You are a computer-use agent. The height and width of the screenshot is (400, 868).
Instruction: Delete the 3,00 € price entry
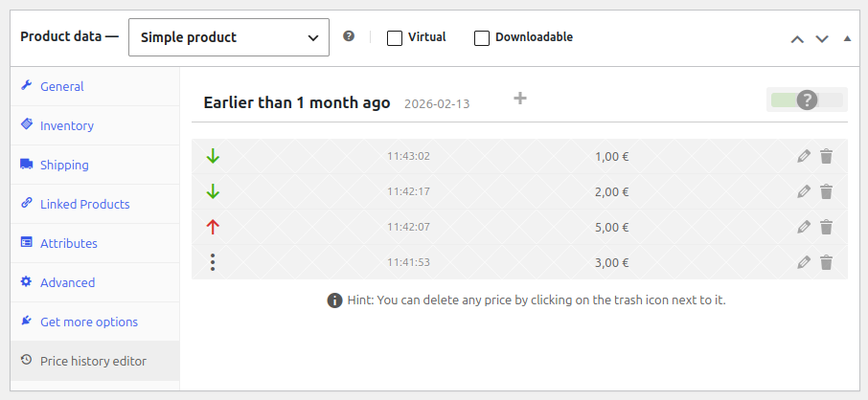(x=826, y=262)
